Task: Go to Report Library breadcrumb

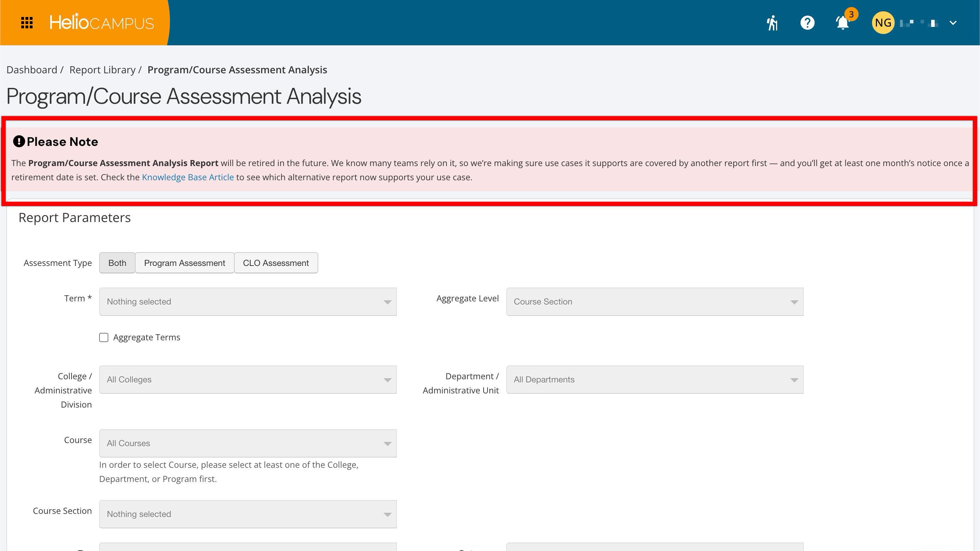Action: [102, 70]
